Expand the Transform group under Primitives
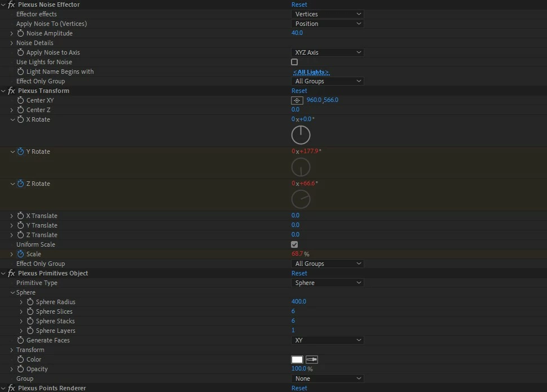 tap(11, 350)
